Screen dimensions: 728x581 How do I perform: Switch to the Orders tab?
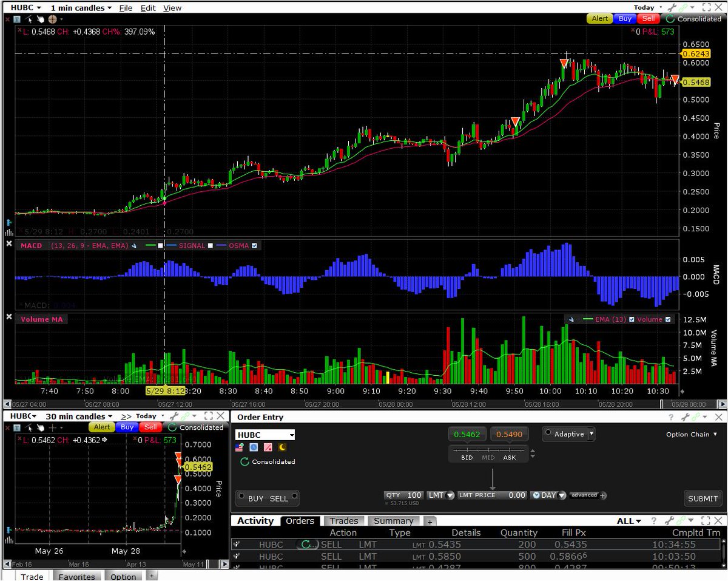[x=300, y=521]
